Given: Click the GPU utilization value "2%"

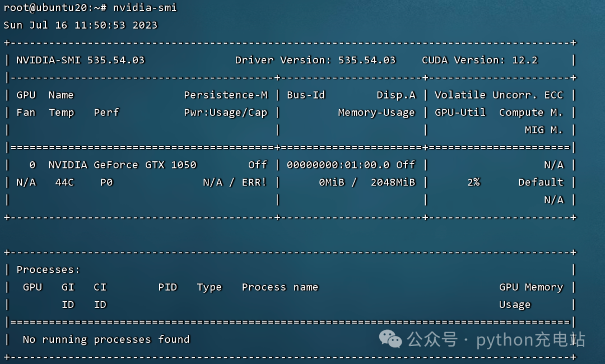Looking at the screenshot, I should click(473, 183).
